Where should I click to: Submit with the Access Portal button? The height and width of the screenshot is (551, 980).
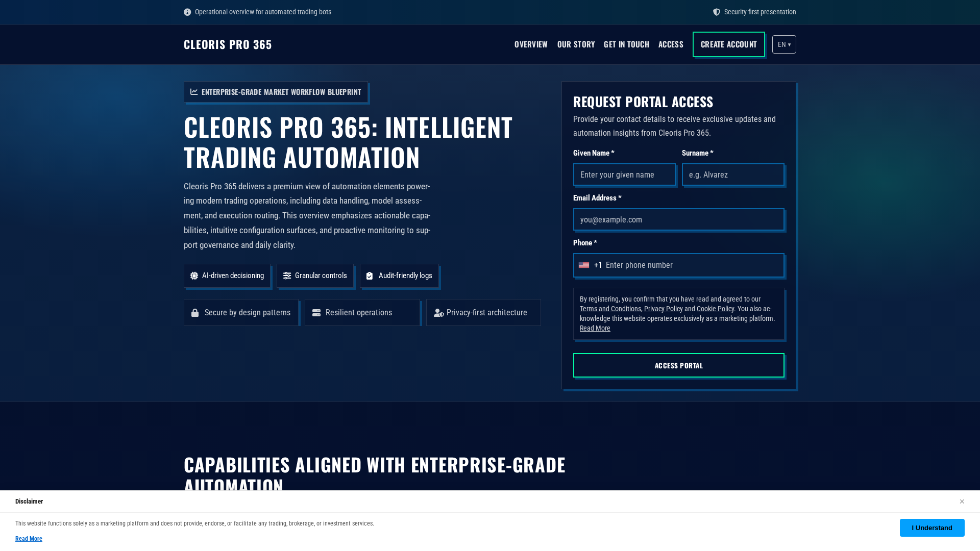(x=679, y=365)
